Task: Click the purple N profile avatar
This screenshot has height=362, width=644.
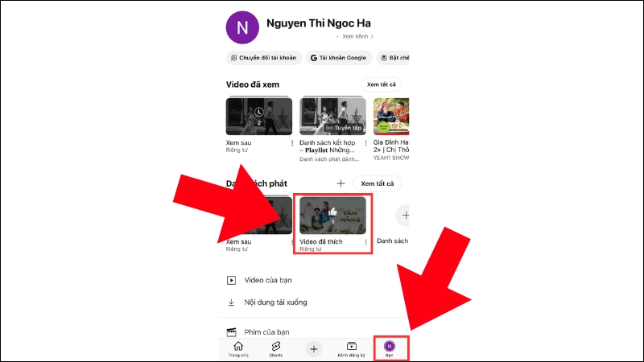Action: click(241, 27)
